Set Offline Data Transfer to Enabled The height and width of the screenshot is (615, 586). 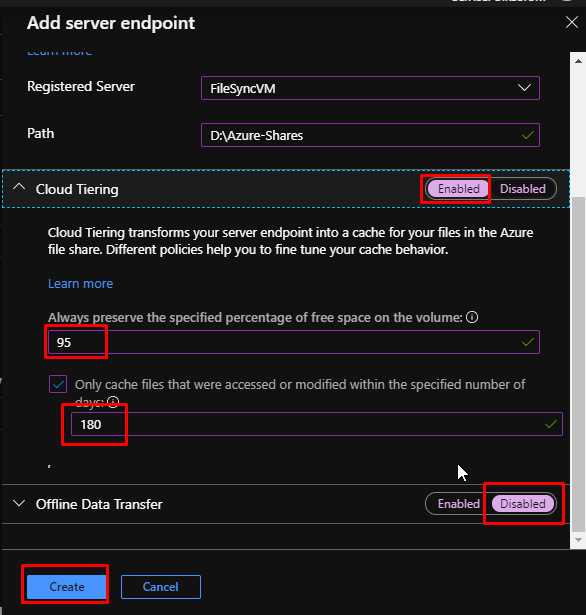458,504
